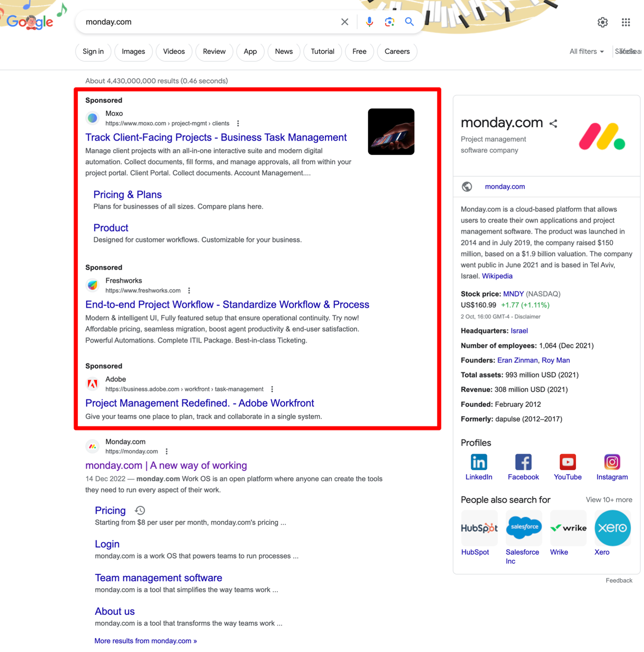The width and height of the screenshot is (644, 652).
Task: Switch to Videos results
Action: (174, 52)
